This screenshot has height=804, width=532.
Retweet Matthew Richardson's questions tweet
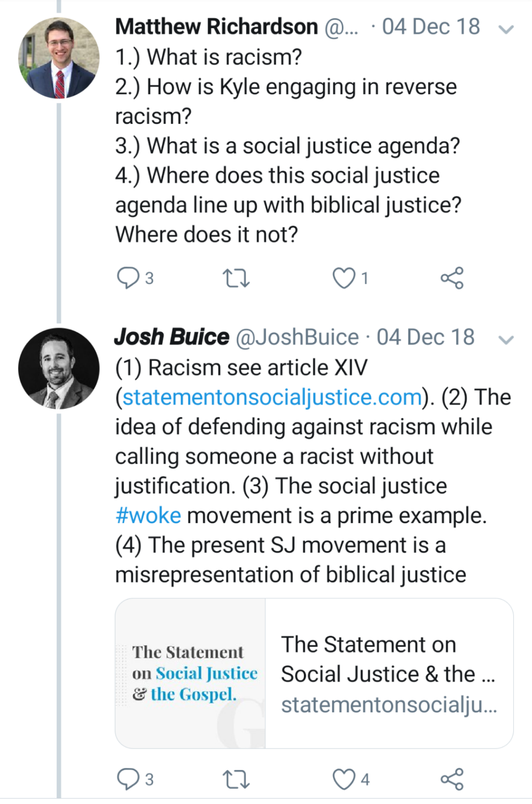236,278
